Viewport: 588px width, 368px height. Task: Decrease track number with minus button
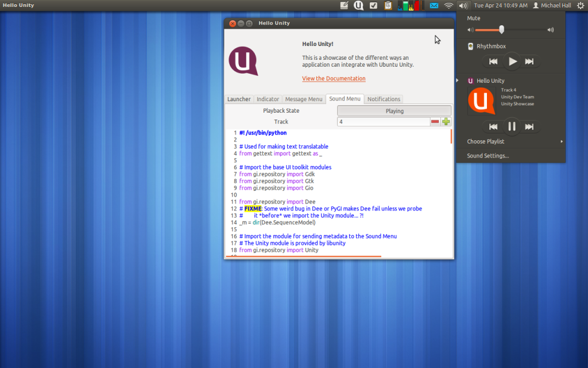click(x=435, y=122)
